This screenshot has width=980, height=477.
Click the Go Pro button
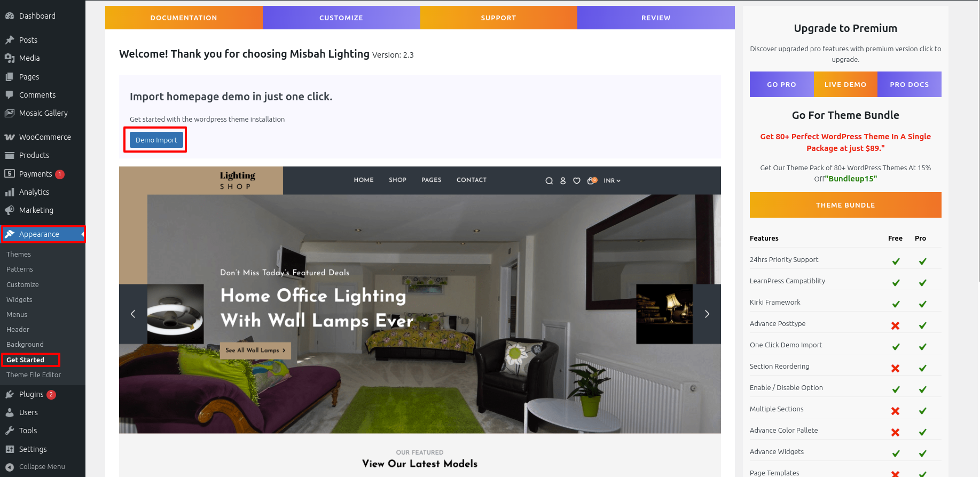point(781,84)
